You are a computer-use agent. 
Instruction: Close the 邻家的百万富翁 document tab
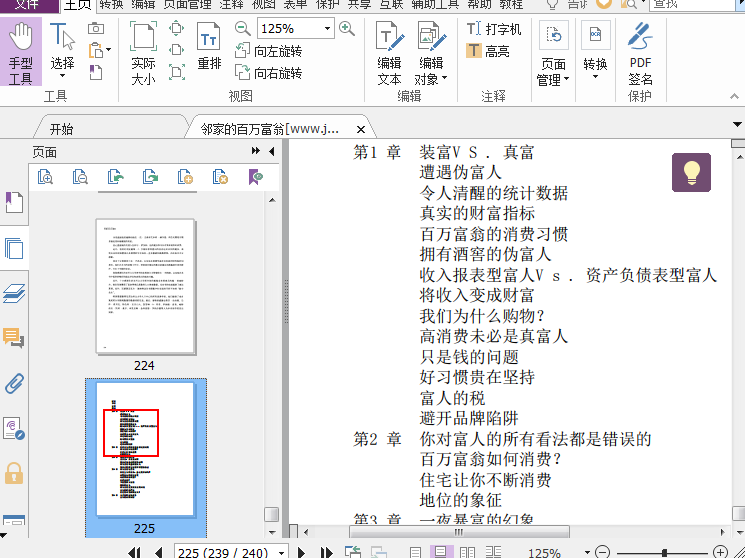(361, 129)
